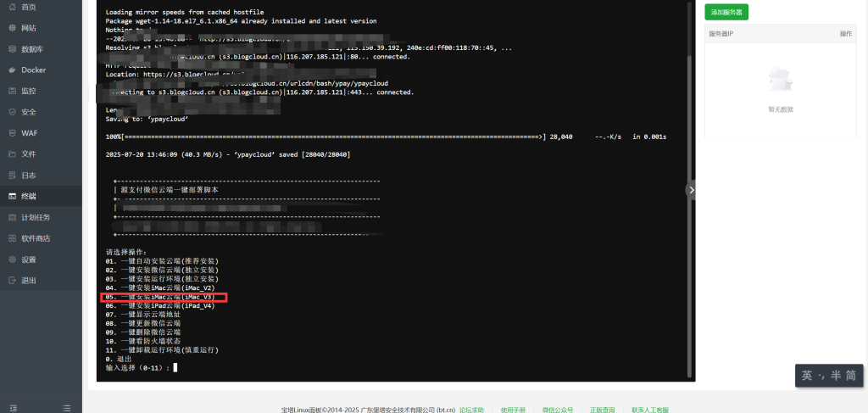
Task: Click the 操作 column header
Action: point(845,34)
